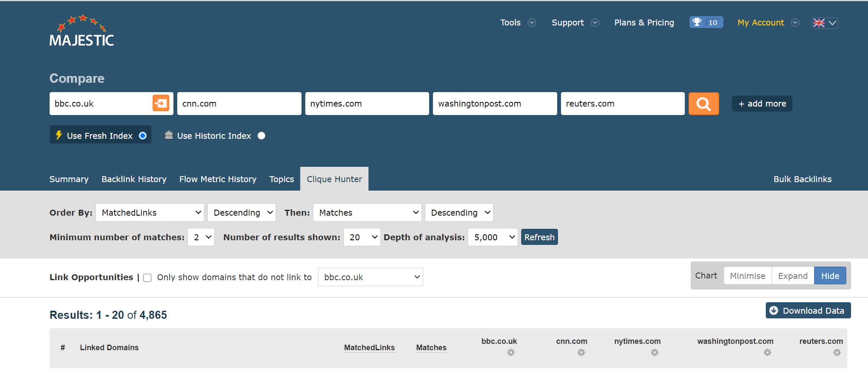Open the UK flag language selector

pos(825,23)
